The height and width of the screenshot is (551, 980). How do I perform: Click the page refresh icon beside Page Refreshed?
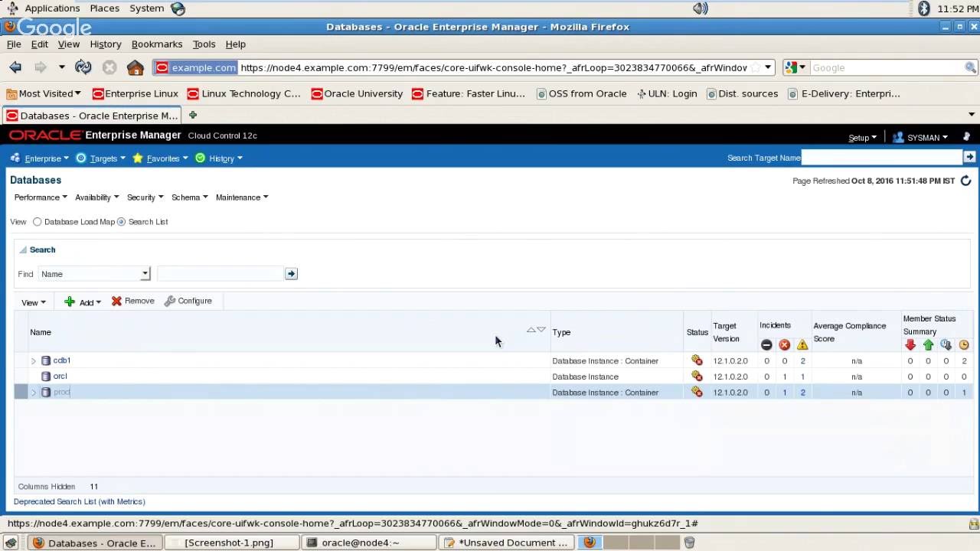pos(965,181)
